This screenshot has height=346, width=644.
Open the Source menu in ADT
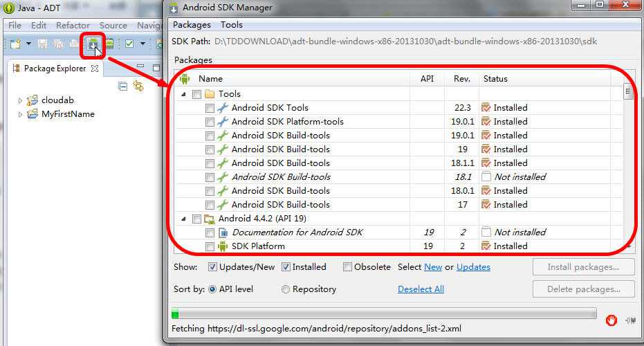(x=113, y=26)
